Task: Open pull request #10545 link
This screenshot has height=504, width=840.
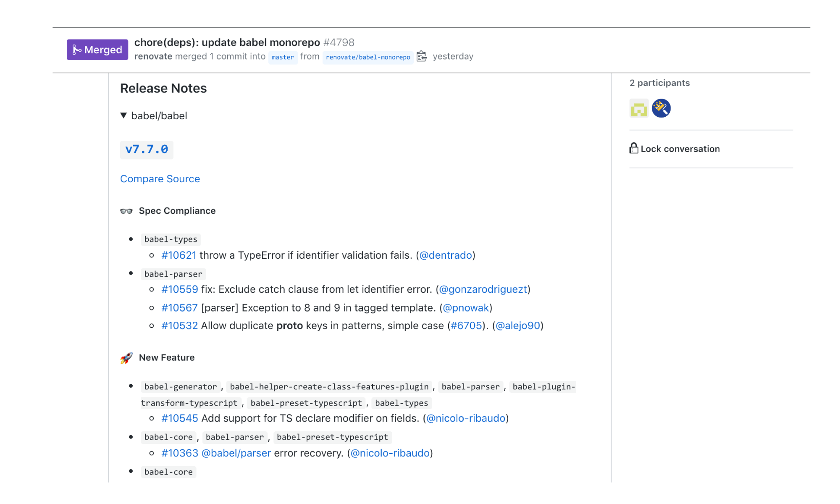Action: [x=180, y=418]
